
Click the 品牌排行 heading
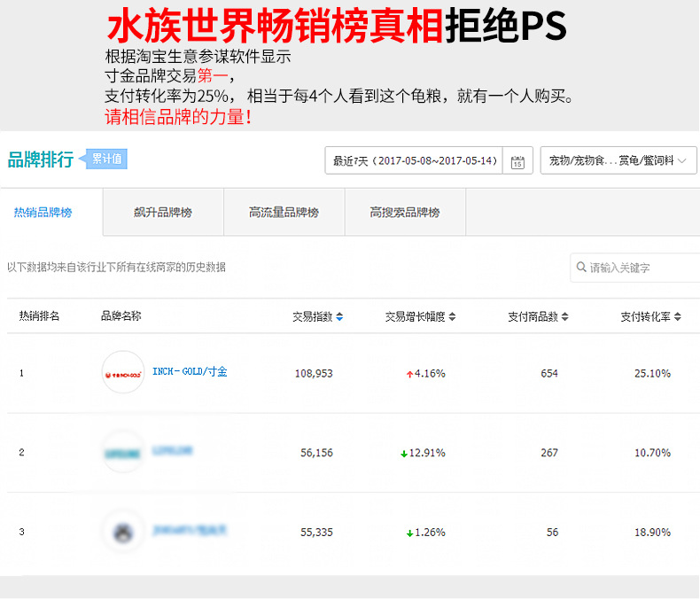click(x=41, y=159)
